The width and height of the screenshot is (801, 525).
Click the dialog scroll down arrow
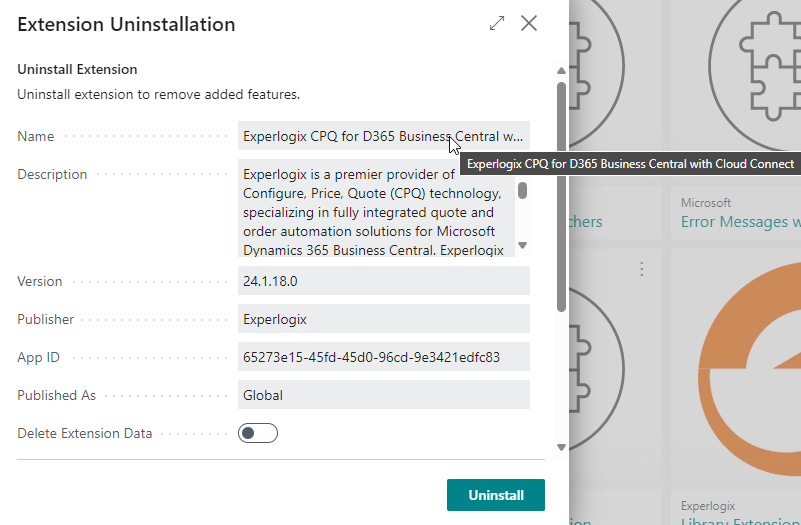click(x=561, y=447)
